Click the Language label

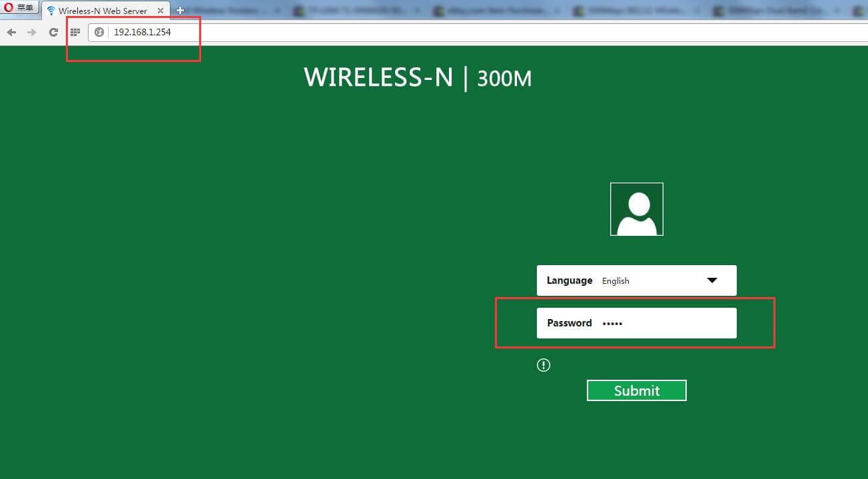click(x=569, y=280)
